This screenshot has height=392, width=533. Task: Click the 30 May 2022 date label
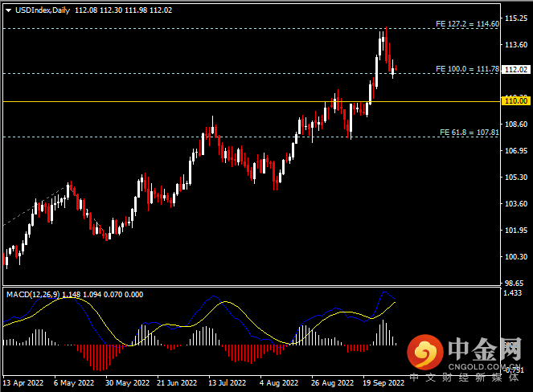tap(128, 383)
